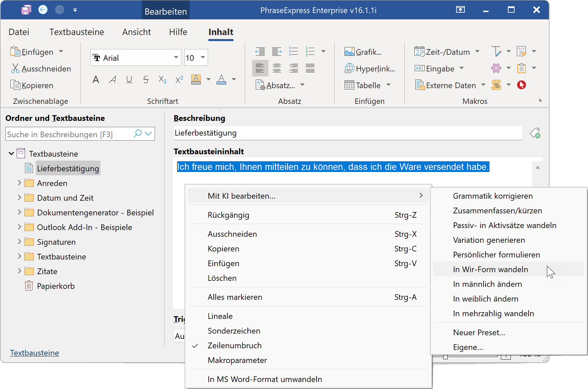Open the search options dropdown chevron
The image size is (588, 389).
[149, 134]
